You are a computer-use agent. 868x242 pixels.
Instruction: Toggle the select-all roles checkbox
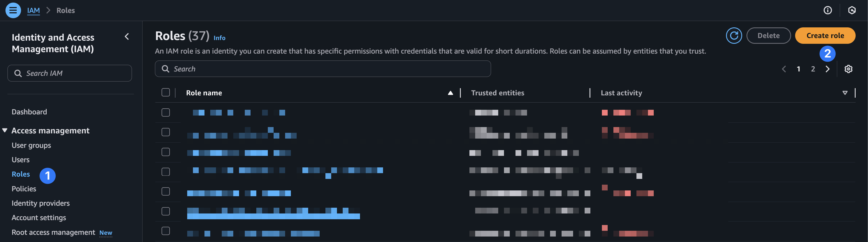click(x=165, y=92)
